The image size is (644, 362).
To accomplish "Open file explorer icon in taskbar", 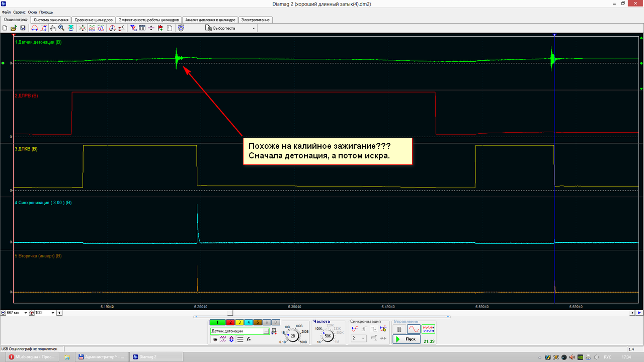I will 67,356.
